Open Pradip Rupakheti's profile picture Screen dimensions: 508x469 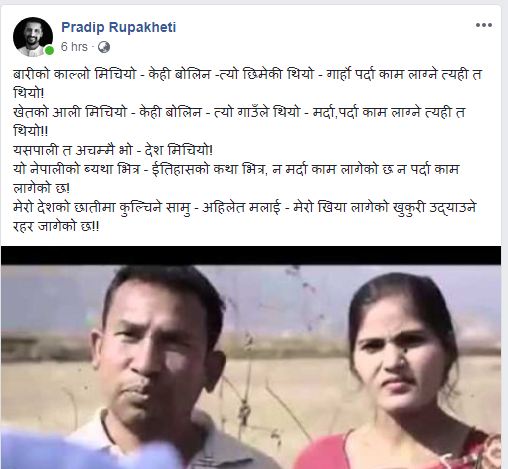33,37
